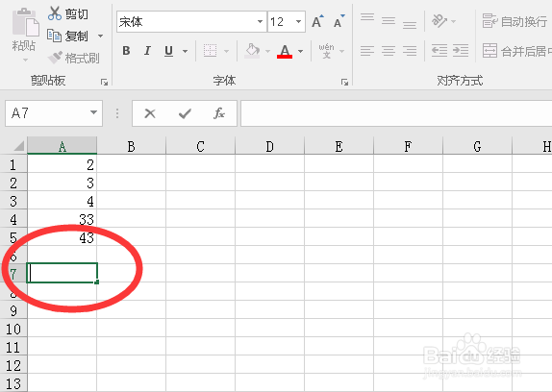Set top vertical alignment
The width and height of the screenshot is (552, 392).
367,17
